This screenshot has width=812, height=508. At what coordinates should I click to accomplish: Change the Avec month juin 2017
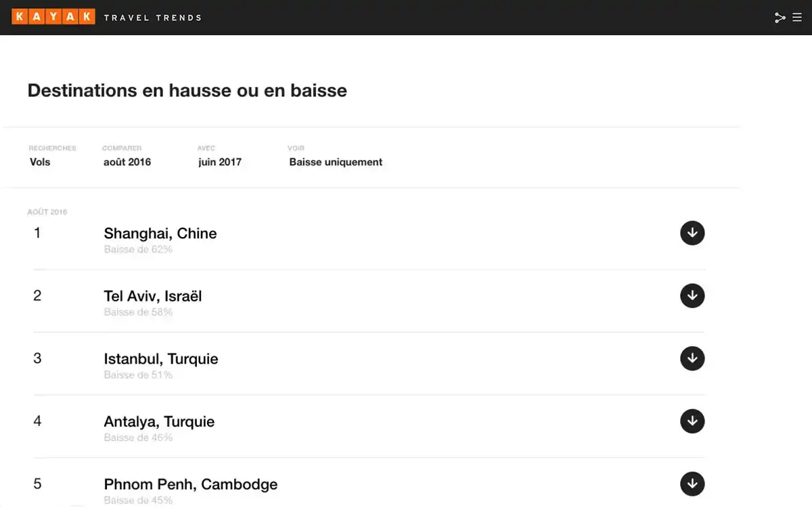[220, 162]
